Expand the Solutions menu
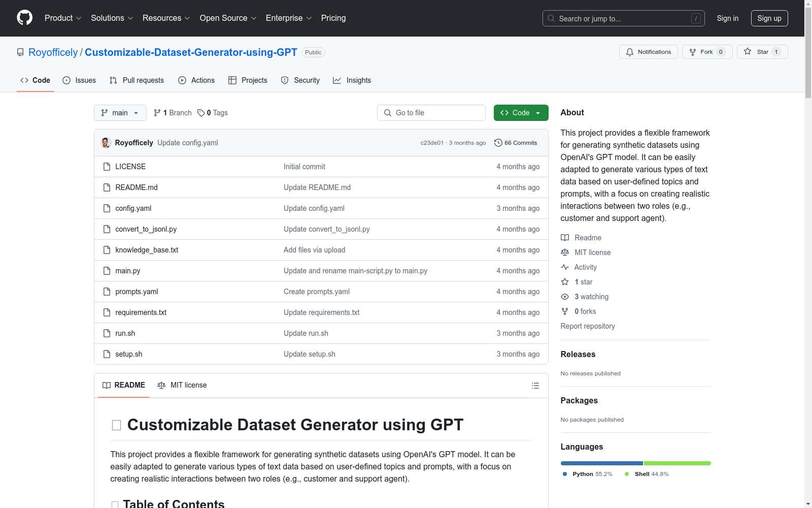Image resolution: width=812 pixels, height=508 pixels. click(112, 18)
